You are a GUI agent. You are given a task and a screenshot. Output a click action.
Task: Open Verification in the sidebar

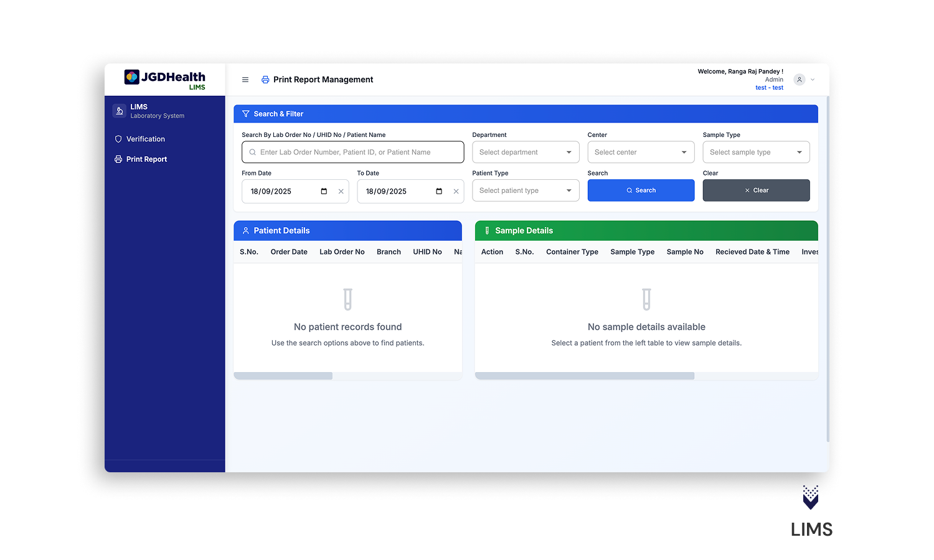[146, 139]
